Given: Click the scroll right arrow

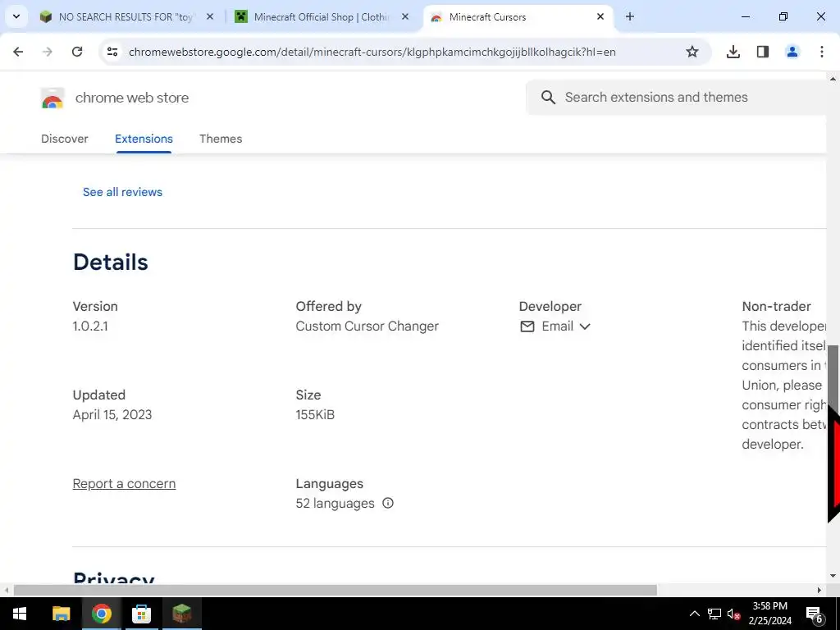Looking at the screenshot, I should [819, 590].
